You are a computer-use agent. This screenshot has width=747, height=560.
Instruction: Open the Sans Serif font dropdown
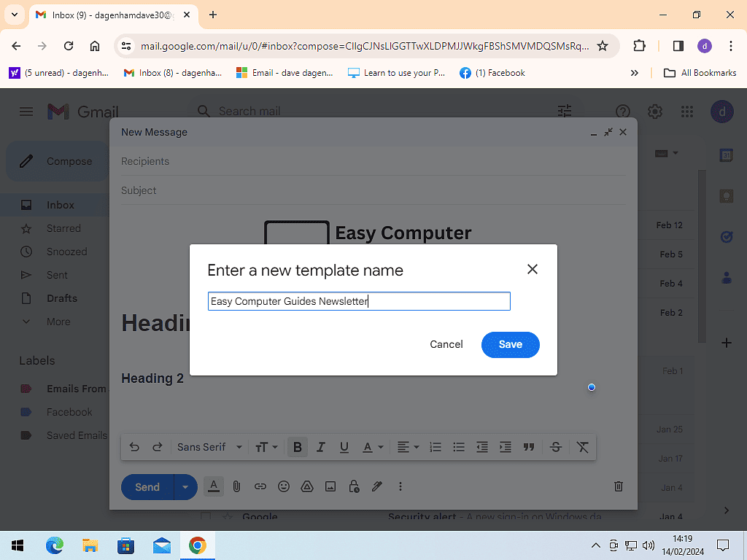click(x=209, y=447)
